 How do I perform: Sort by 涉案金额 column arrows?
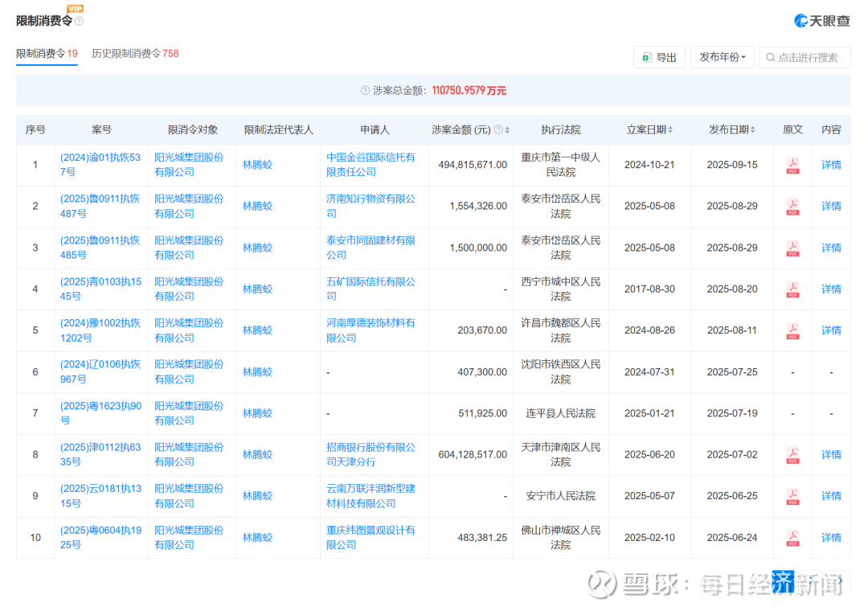pyautogui.click(x=507, y=130)
